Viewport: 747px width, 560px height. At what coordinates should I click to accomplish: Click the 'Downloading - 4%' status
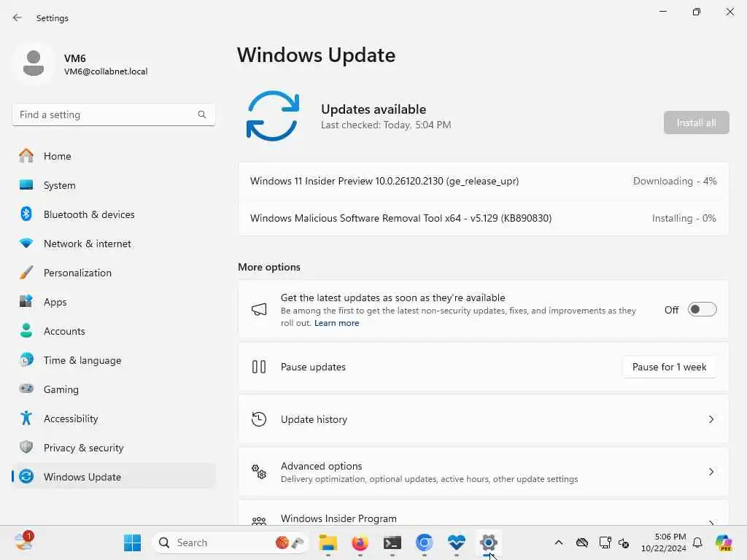pyautogui.click(x=675, y=181)
